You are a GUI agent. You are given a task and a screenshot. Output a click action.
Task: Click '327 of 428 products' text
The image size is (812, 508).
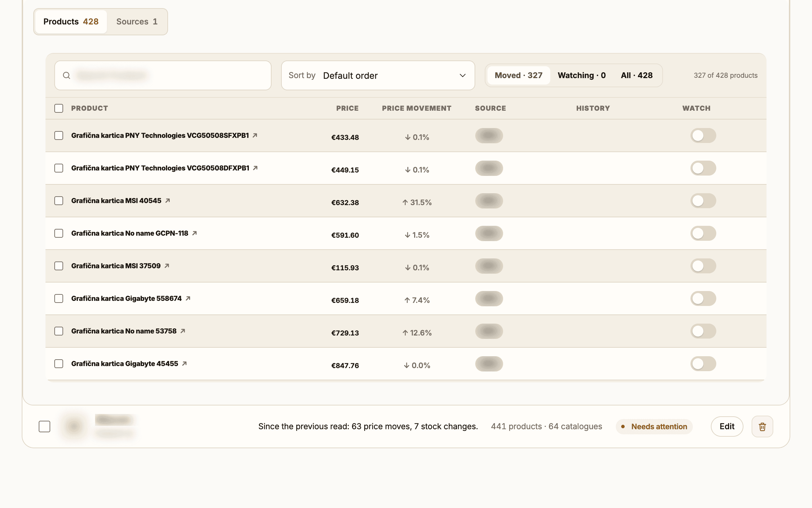click(x=725, y=75)
